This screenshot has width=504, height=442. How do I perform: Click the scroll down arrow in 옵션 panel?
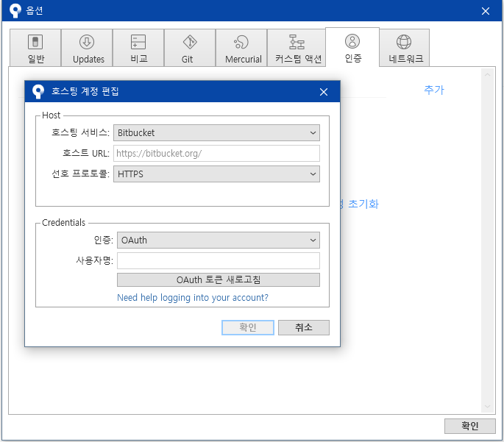[487, 407]
